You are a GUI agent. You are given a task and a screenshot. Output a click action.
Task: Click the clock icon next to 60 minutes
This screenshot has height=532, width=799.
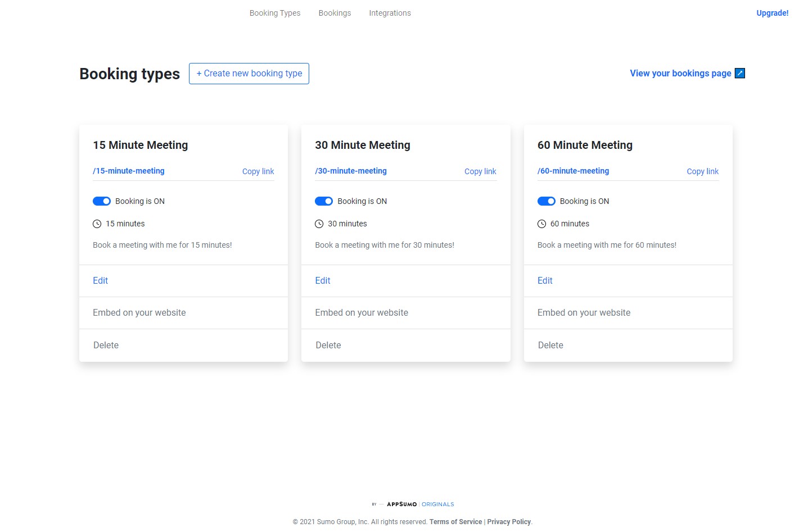(x=541, y=224)
